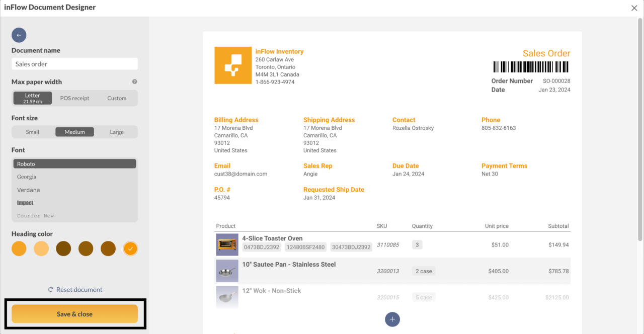Select the Small font size option

click(32, 132)
